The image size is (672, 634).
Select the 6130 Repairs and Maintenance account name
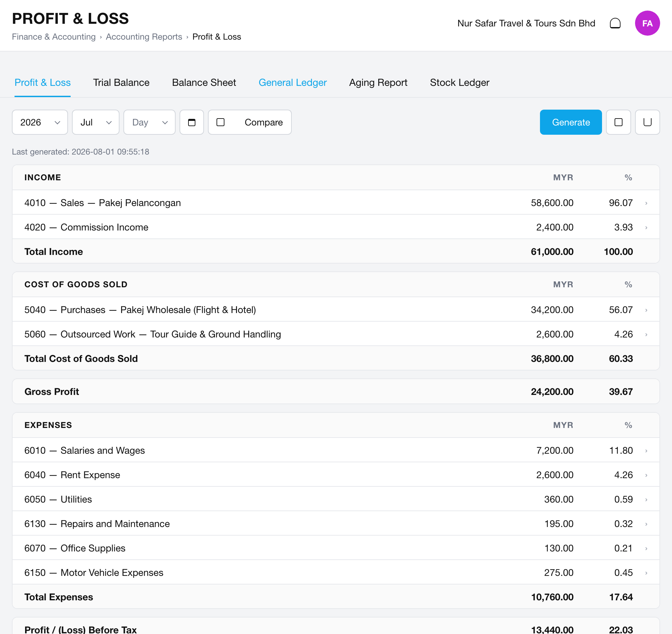coord(97,524)
